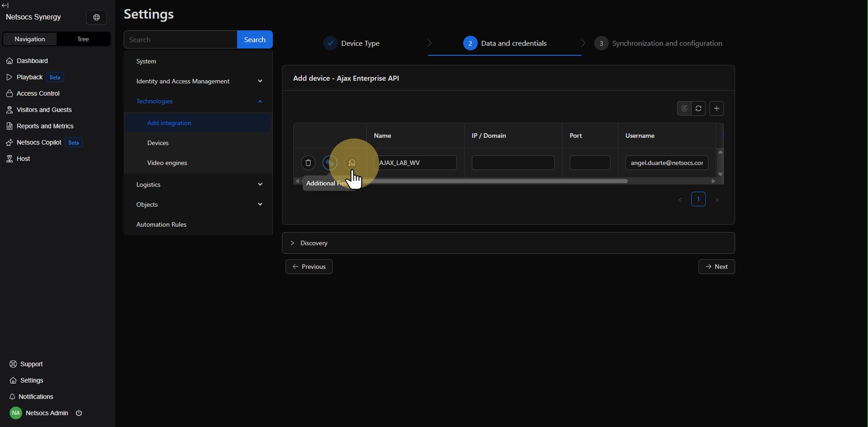Delete the AJAX_LAB_WV device row
The width and height of the screenshot is (868, 427).
[x=308, y=163]
